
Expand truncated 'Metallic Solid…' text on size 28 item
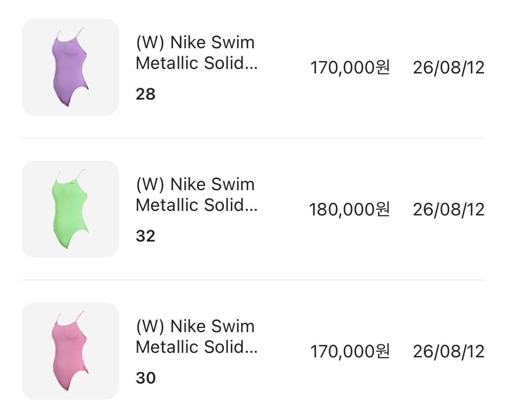click(x=196, y=64)
